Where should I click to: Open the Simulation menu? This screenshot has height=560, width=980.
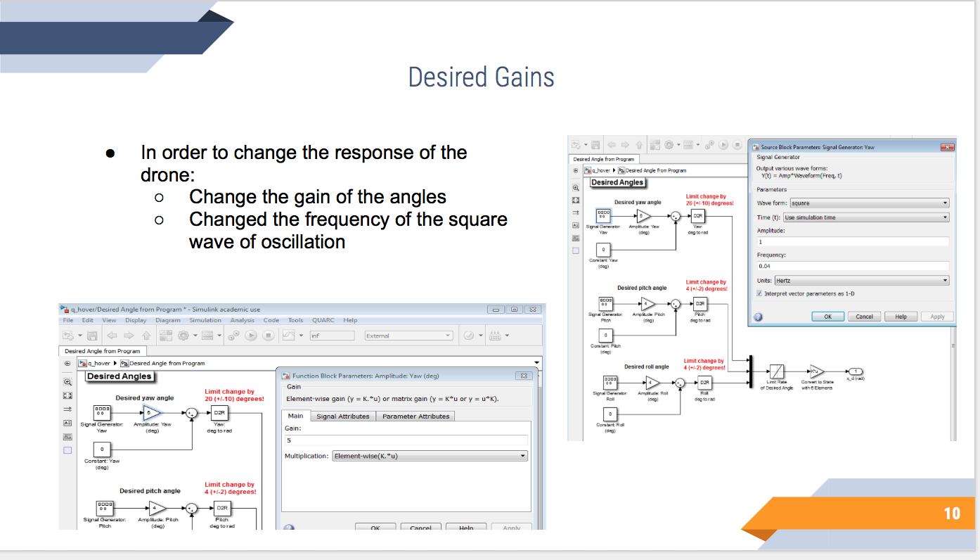205,320
